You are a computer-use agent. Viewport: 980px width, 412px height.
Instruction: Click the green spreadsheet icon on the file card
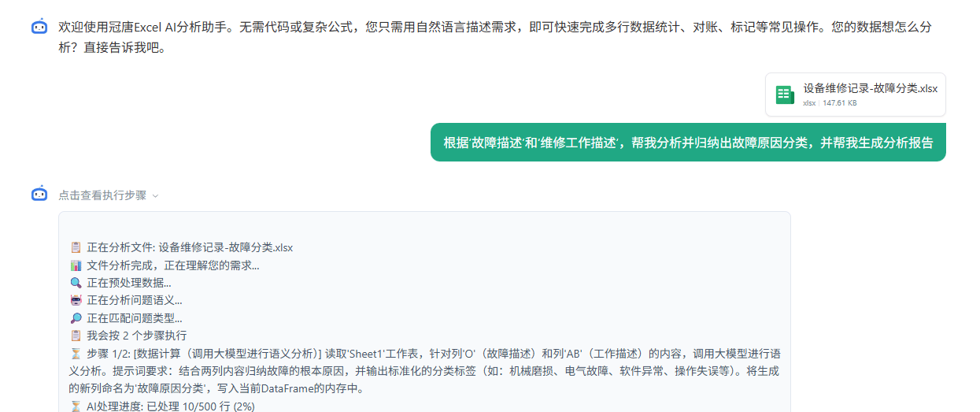[785, 95]
